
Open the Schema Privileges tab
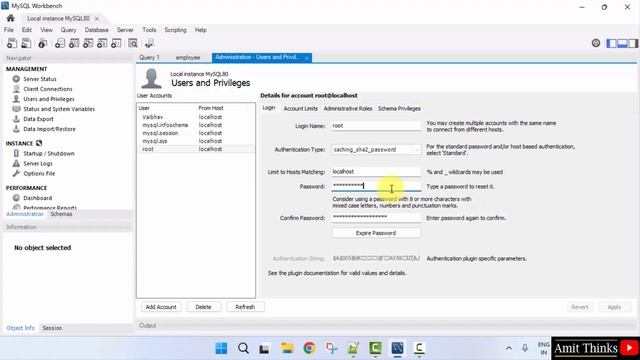click(399, 109)
